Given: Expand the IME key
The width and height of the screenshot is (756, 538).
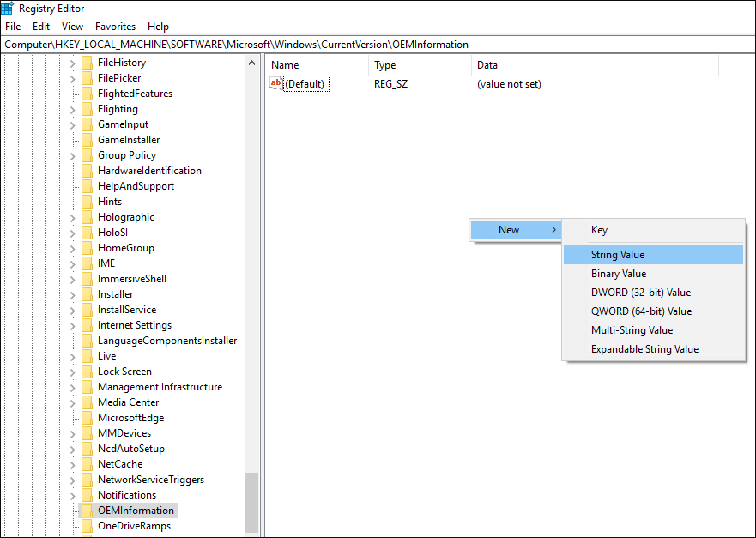Looking at the screenshot, I should (x=72, y=263).
